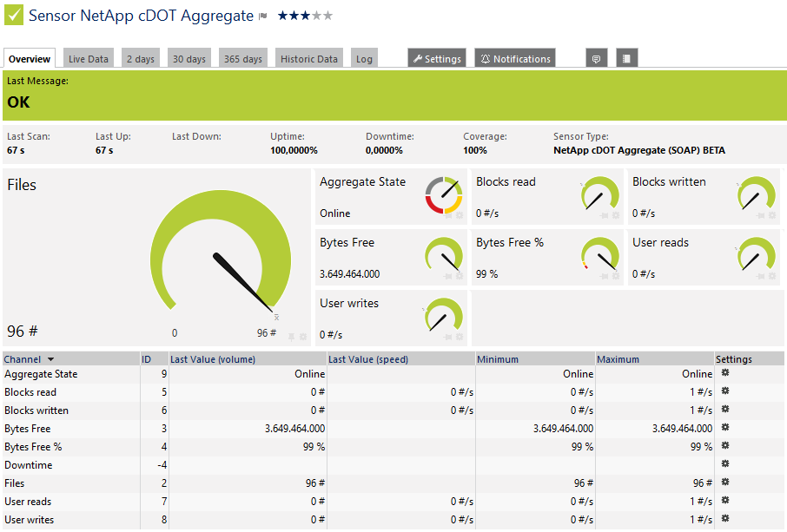Screen dimensions: 787x532
Task: Toggle the pin on the Aggregate State gauge
Action: [447, 217]
